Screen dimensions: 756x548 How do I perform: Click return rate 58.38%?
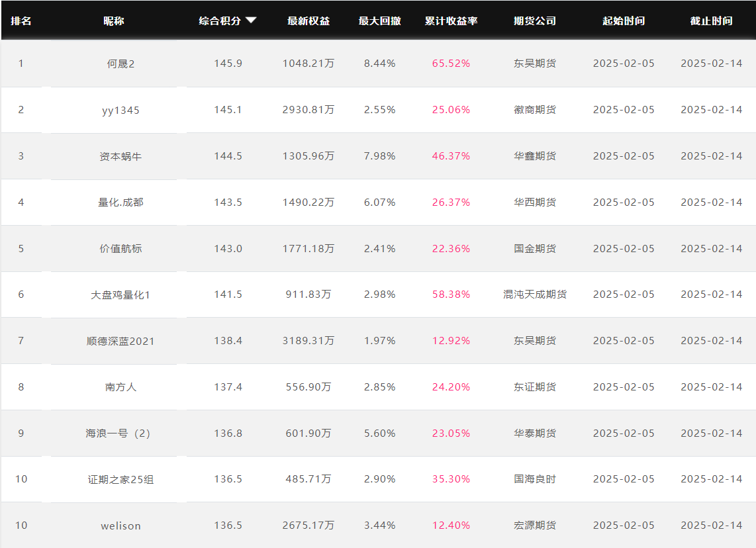click(451, 294)
